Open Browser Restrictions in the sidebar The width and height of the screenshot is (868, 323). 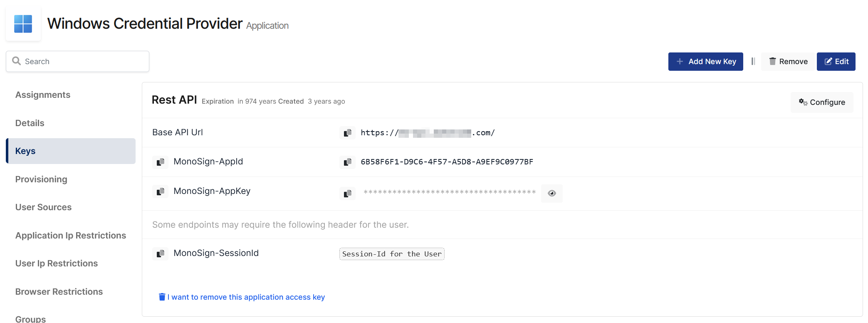click(59, 292)
